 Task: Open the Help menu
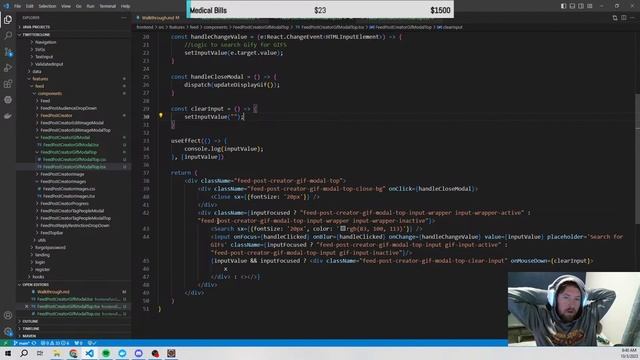[x=126, y=6]
